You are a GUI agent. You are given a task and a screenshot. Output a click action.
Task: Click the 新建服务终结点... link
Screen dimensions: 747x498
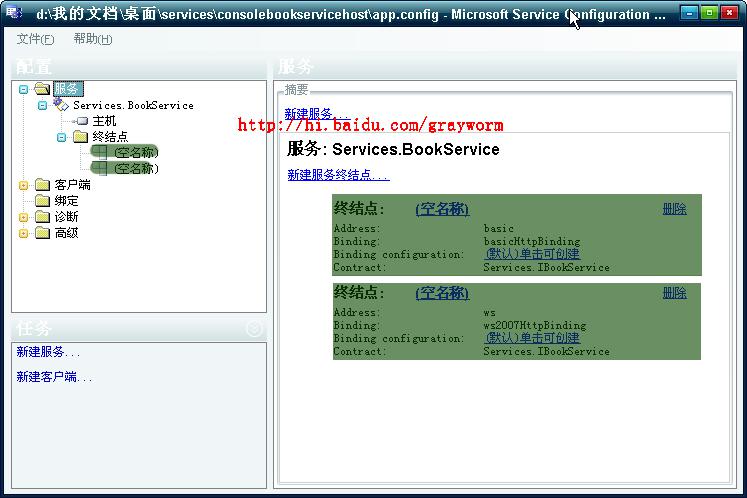pyautogui.click(x=338, y=175)
